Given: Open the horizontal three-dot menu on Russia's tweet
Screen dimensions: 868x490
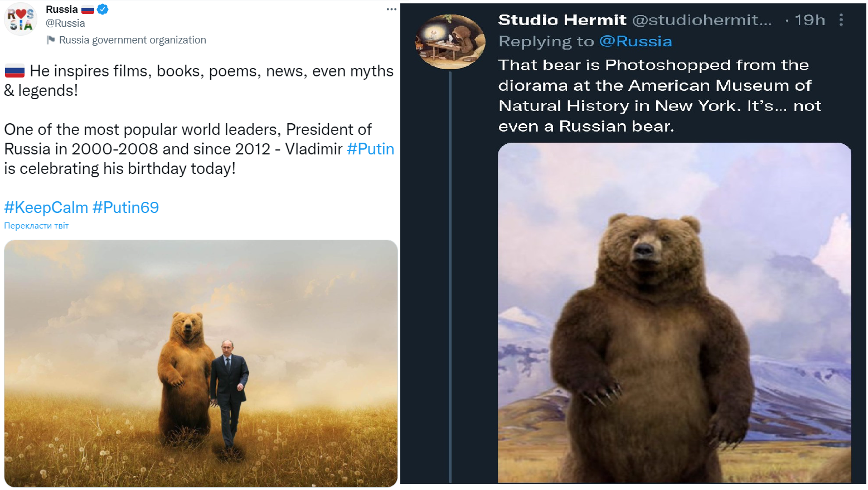Looking at the screenshot, I should [x=391, y=9].
